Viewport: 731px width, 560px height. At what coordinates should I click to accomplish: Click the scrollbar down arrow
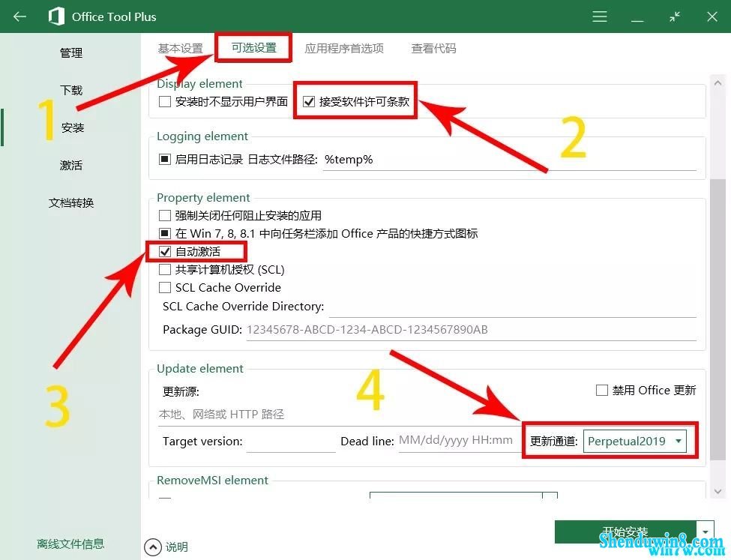click(x=718, y=492)
